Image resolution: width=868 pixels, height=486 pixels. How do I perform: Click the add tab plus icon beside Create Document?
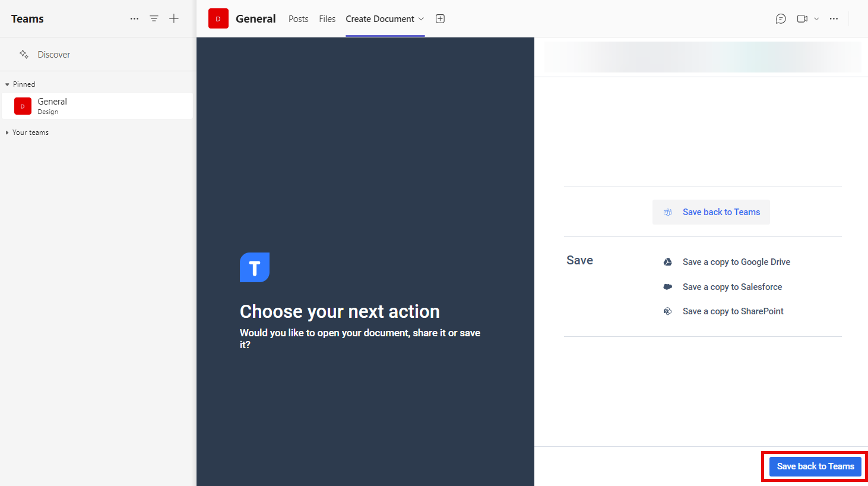click(x=440, y=18)
